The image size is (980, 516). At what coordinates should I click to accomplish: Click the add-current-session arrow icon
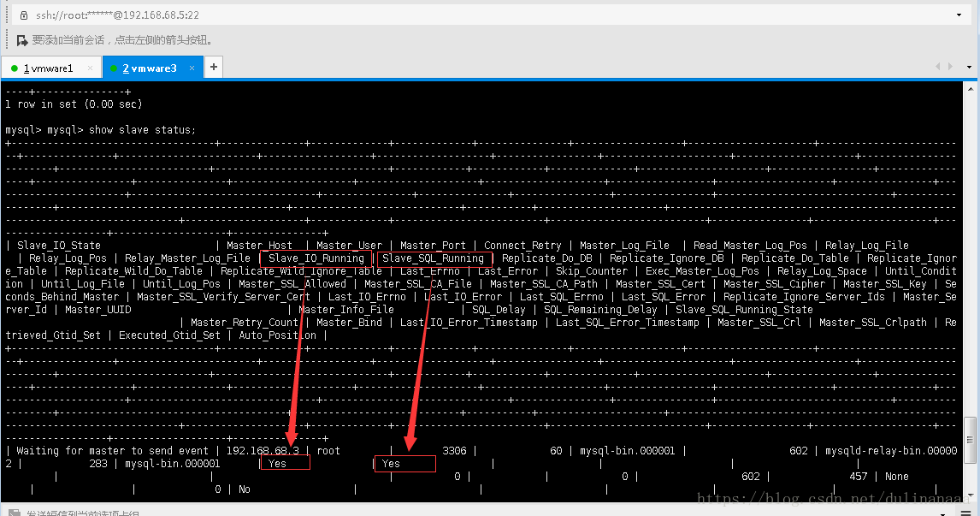(x=22, y=40)
